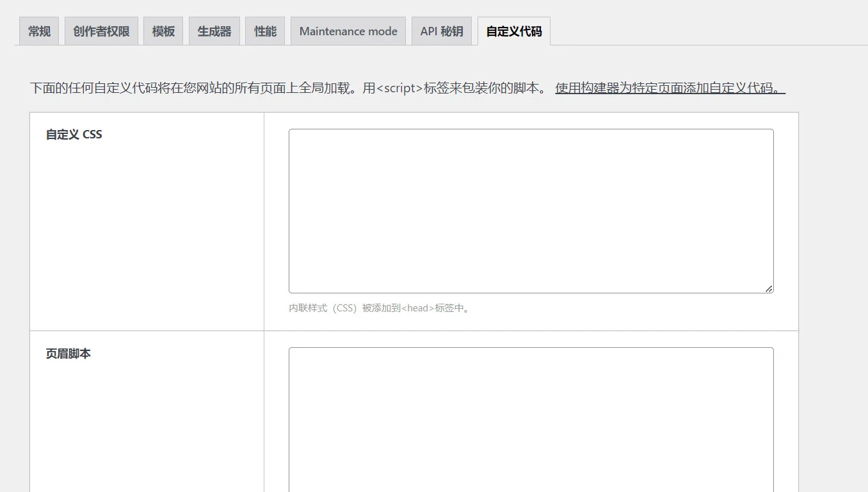The height and width of the screenshot is (492, 868).
Task: Focus the 自定义 CSS text area
Action: click(x=531, y=211)
